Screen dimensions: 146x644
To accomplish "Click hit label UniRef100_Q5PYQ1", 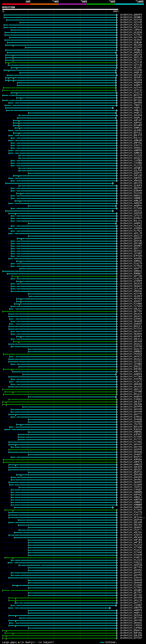I will pyautogui.click(x=131, y=143).
